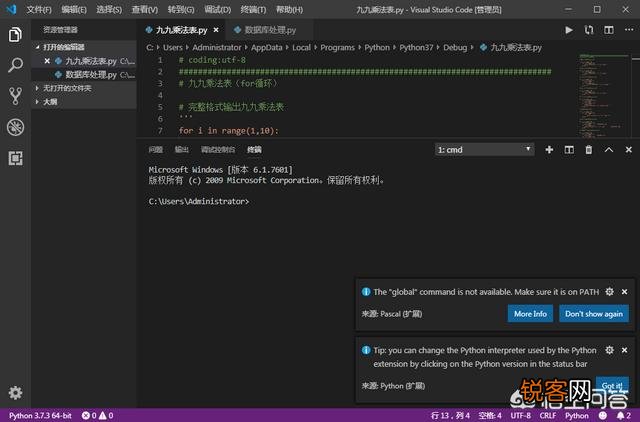Viewport: 640px width, 422px height.
Task: Click the More Info button
Action: click(530, 313)
